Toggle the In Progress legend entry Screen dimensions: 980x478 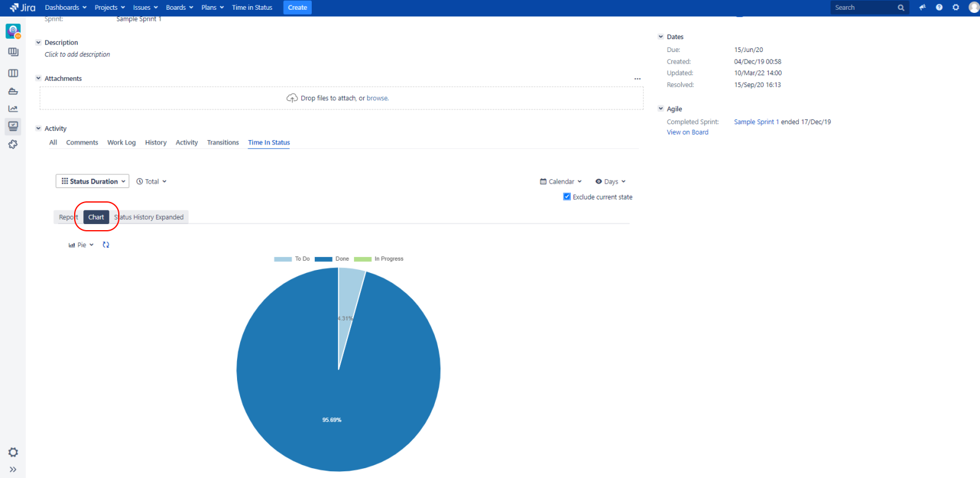(379, 259)
